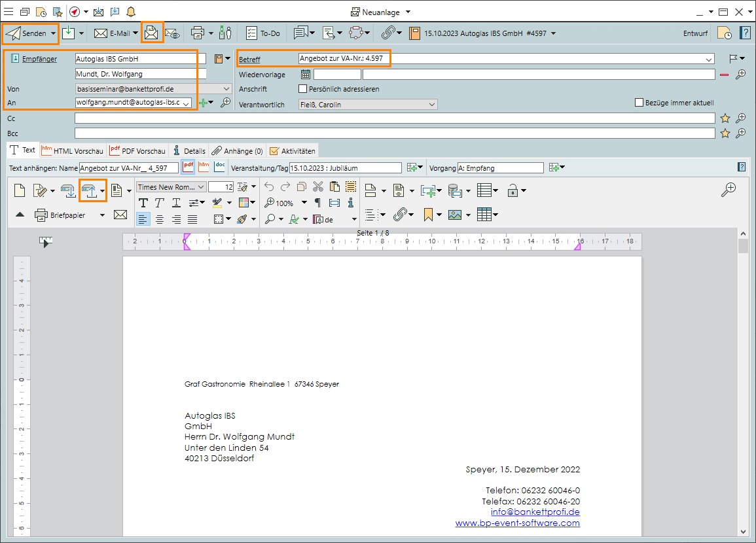This screenshot has width=756, height=543.
Task: Click the undo arrow icon
Action: (x=269, y=187)
